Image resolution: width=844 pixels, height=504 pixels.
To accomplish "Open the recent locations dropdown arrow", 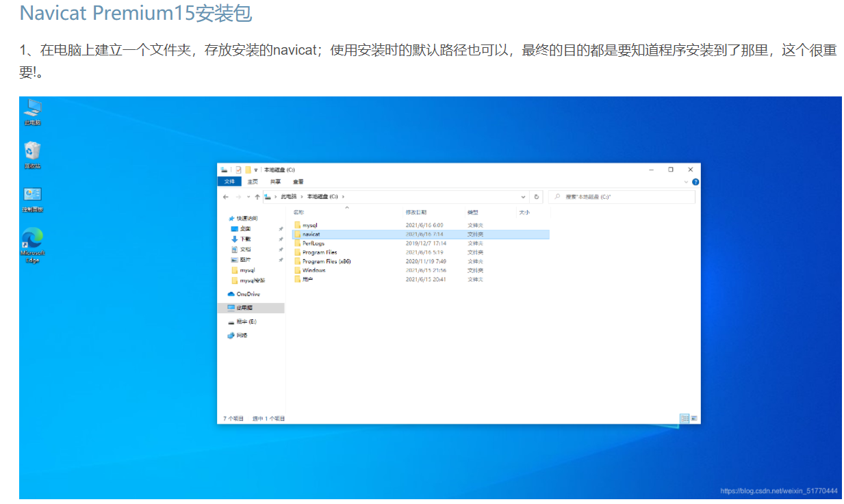I will coord(248,197).
